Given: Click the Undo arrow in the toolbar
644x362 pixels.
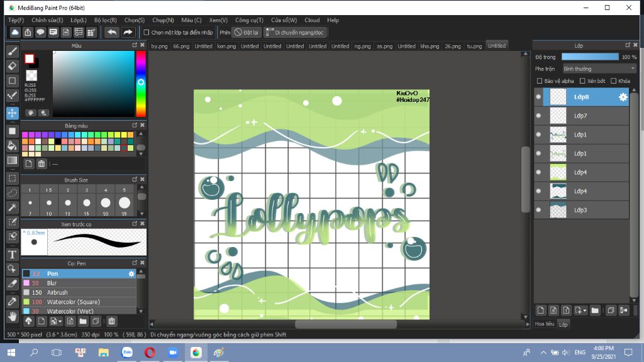Looking at the screenshot, I should click(112, 32).
